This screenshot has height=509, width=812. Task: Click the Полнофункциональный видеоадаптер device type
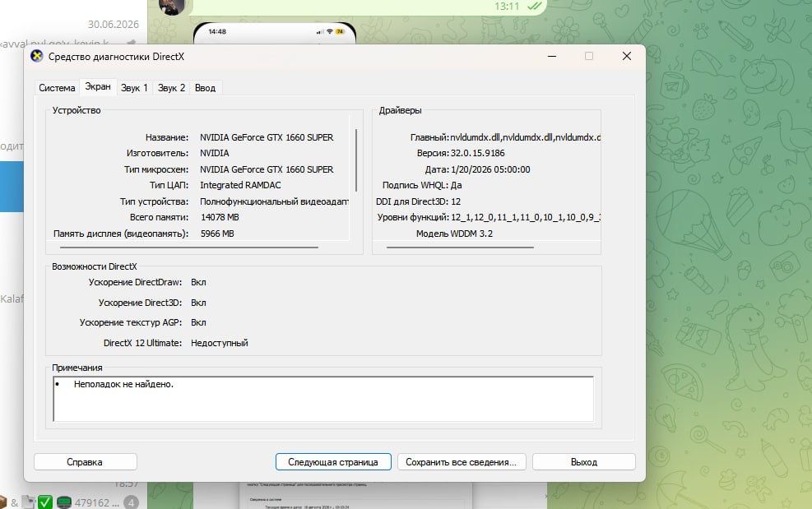point(275,201)
